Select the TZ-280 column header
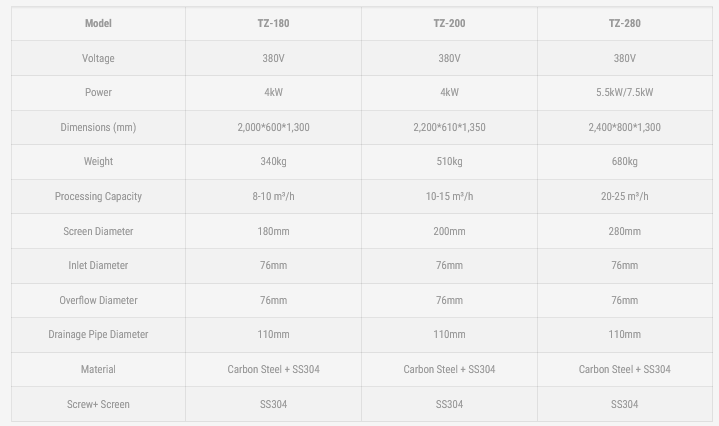The image size is (719, 426). pos(624,23)
